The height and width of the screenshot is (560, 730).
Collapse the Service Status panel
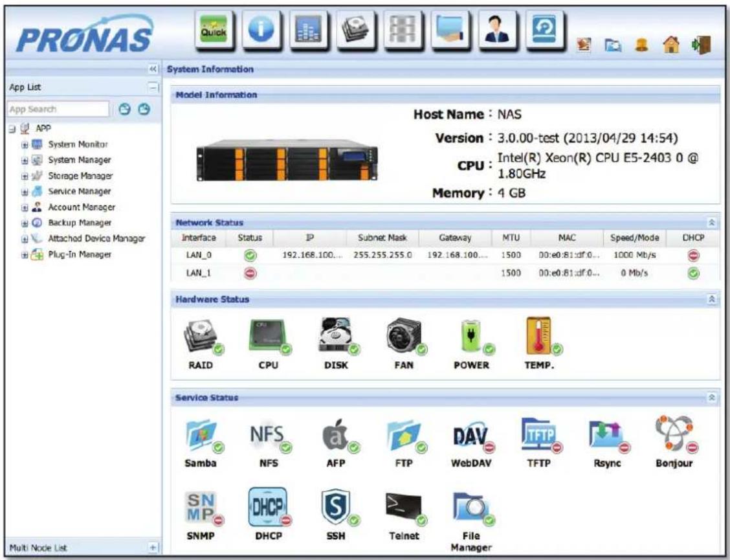coord(711,398)
